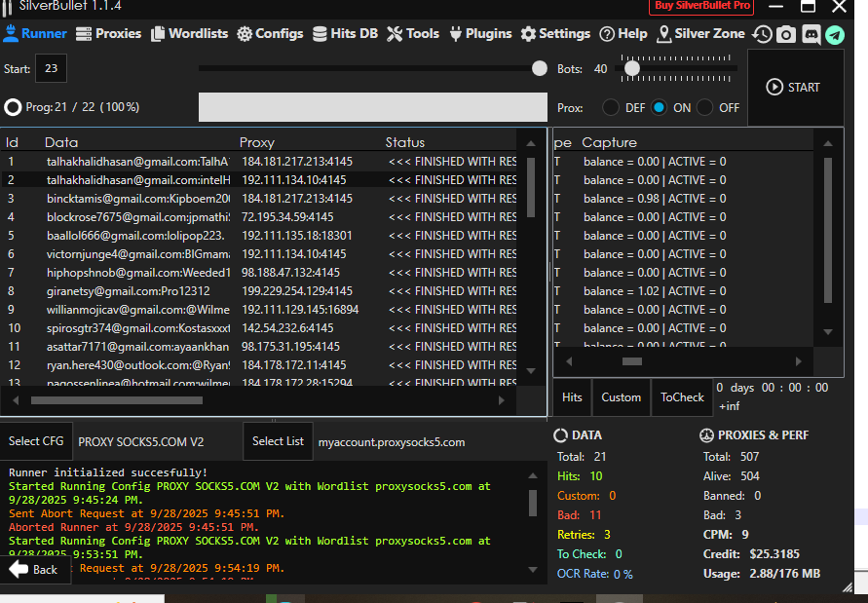Open the Telegram paper plane icon

pyautogui.click(x=835, y=34)
